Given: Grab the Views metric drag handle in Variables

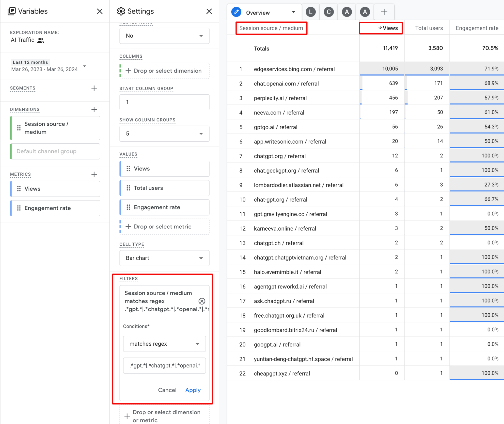Looking at the screenshot, I should [19, 189].
